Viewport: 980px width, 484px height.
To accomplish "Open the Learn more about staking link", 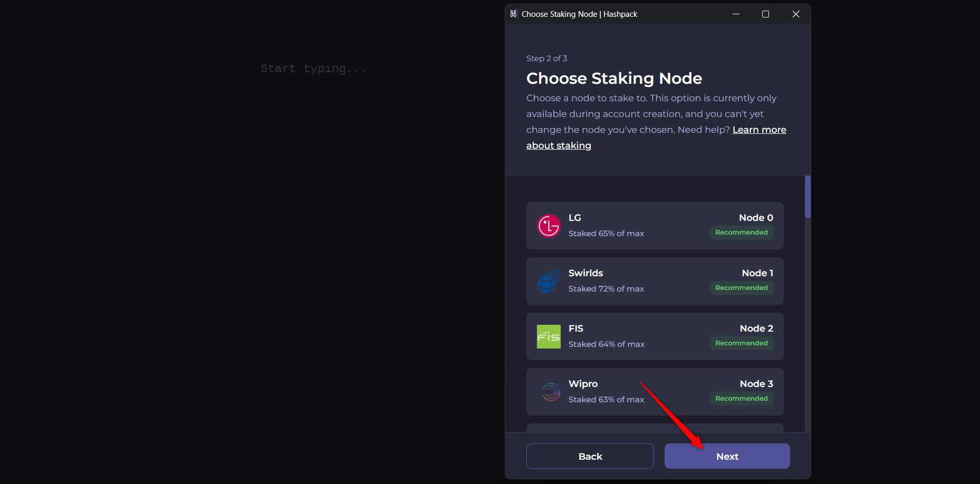I will pos(656,138).
